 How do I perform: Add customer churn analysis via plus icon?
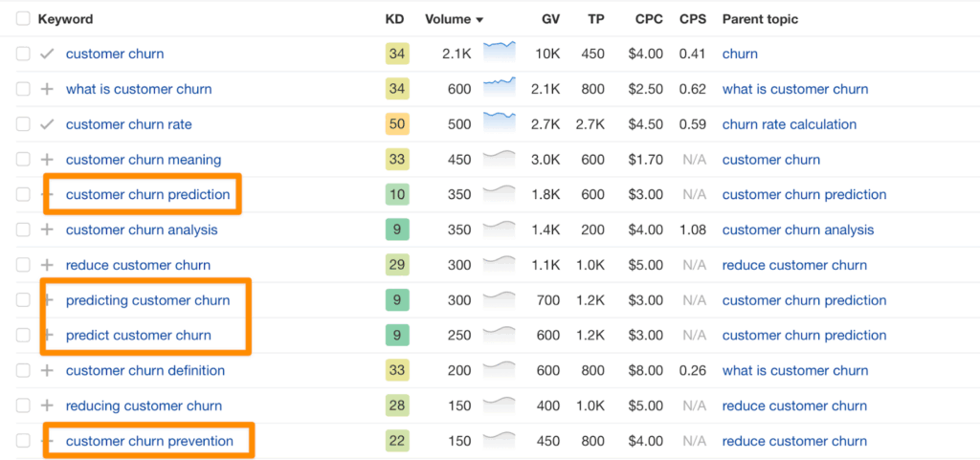(47, 230)
